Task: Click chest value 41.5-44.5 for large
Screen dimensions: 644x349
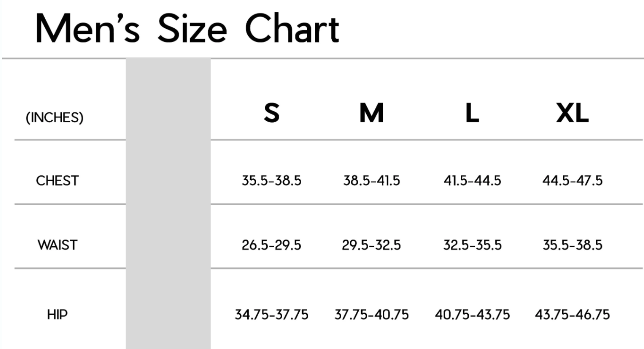Action: (x=472, y=181)
